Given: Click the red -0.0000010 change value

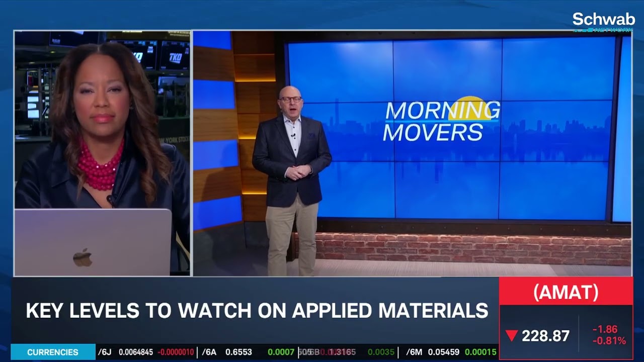Looking at the screenshot, I should tap(176, 352).
